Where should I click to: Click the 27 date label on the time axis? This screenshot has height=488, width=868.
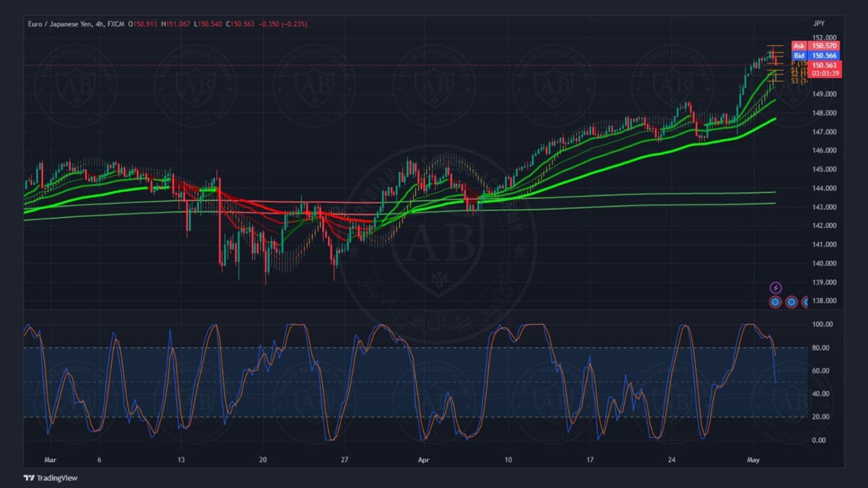[344, 460]
